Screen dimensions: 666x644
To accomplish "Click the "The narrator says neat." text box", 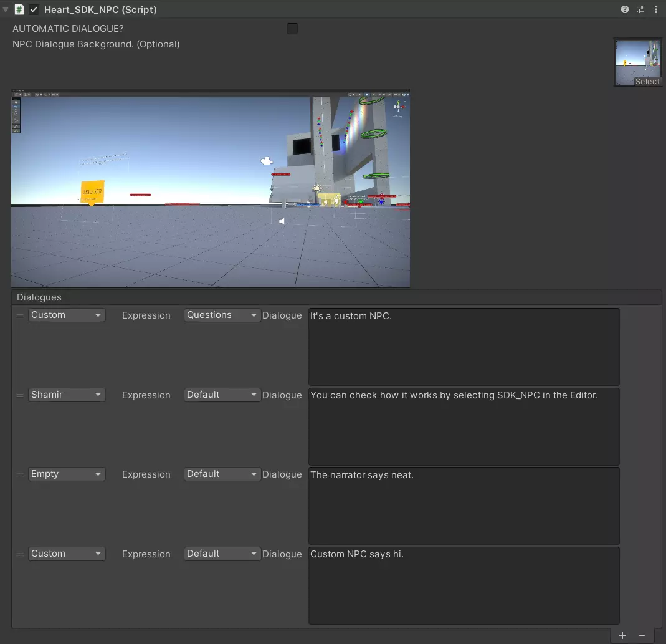I will 464,505.
